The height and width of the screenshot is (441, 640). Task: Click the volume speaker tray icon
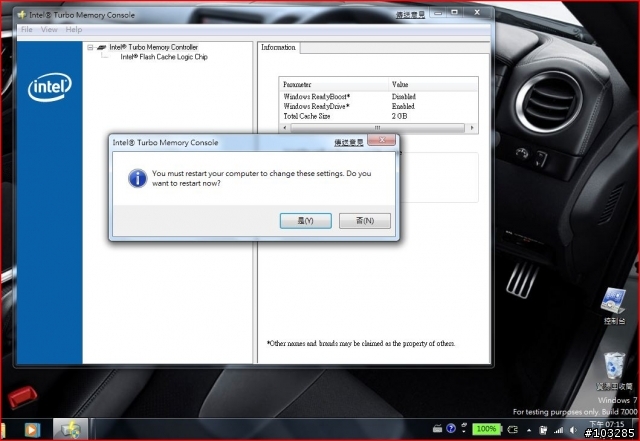pyautogui.click(x=573, y=430)
